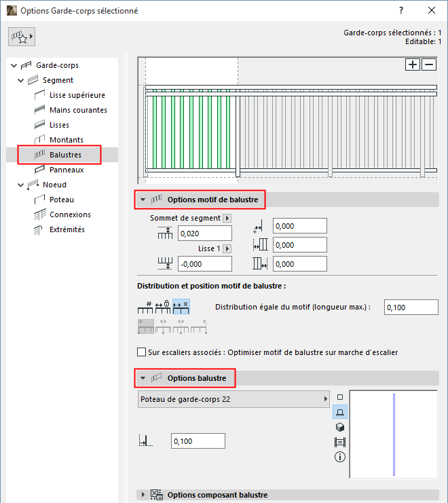Collapse the Noeud tree node
448x503 pixels.
click(x=20, y=185)
